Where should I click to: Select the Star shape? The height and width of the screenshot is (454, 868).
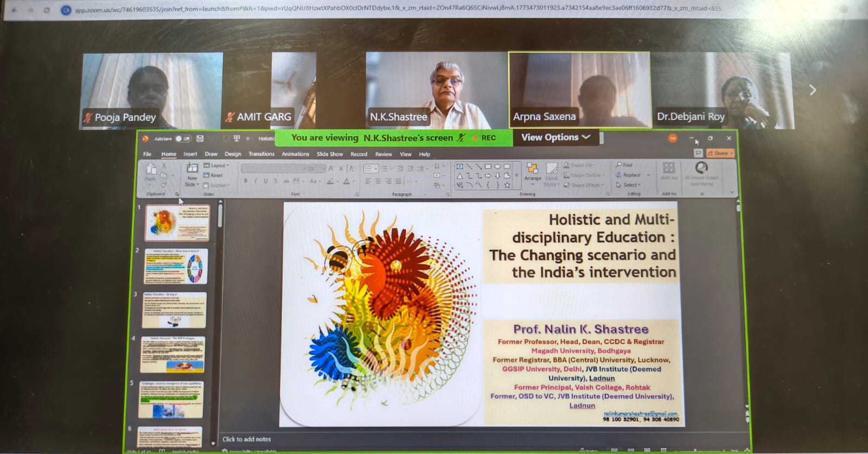(x=507, y=185)
